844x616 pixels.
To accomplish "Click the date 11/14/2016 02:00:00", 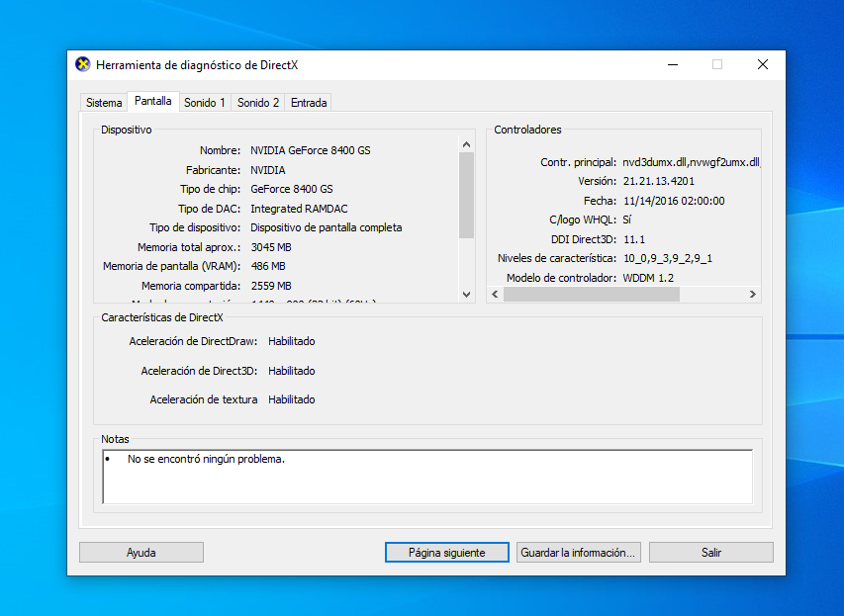I will click(674, 201).
